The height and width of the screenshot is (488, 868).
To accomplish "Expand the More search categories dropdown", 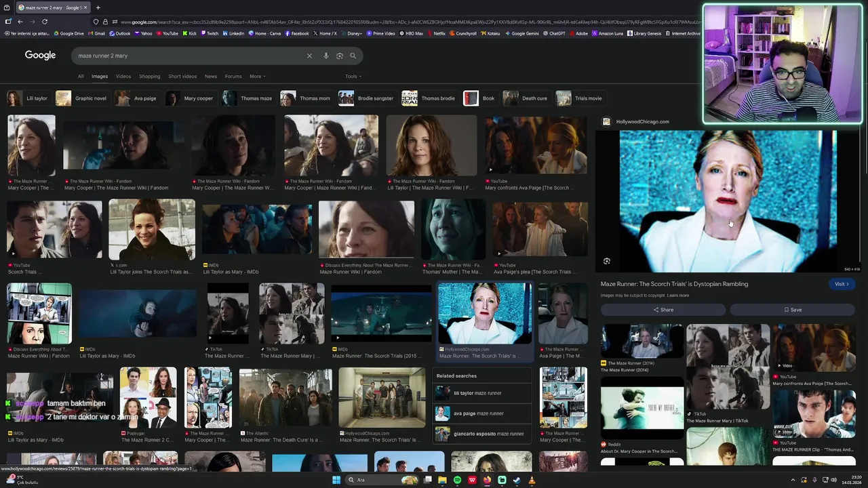I will 257,77.
